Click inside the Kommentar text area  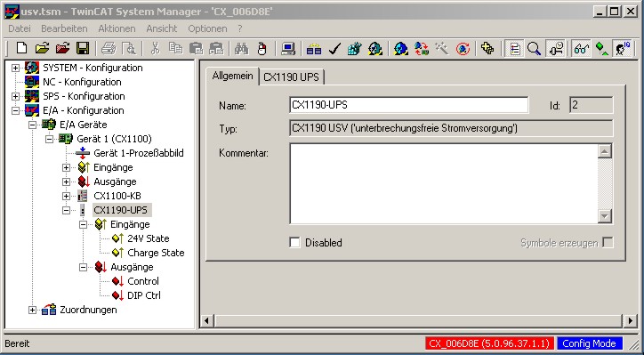point(444,183)
